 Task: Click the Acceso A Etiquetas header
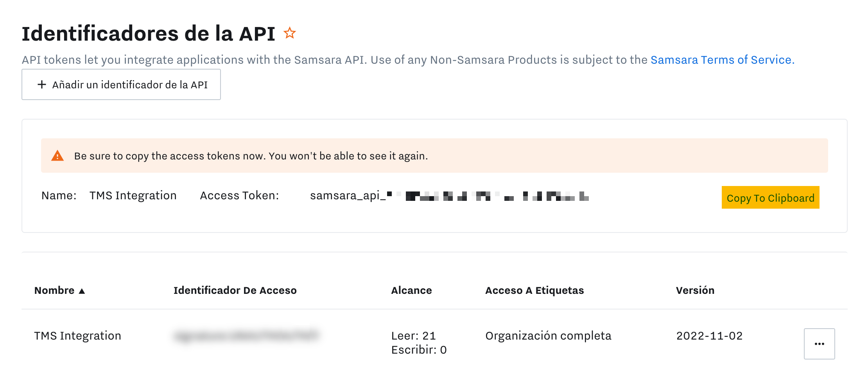point(534,290)
